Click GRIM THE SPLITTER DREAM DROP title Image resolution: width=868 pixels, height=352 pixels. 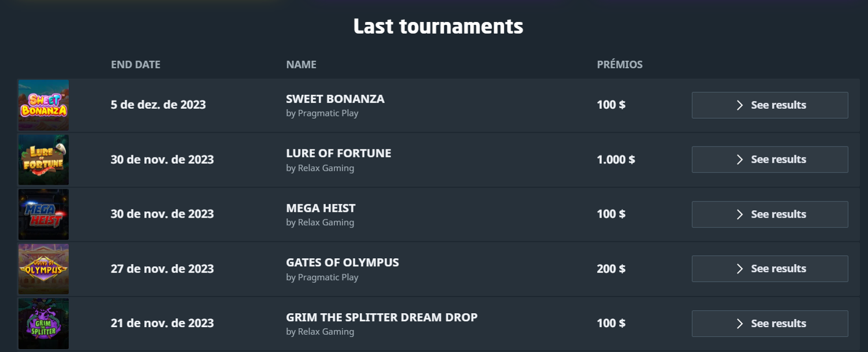(x=381, y=317)
